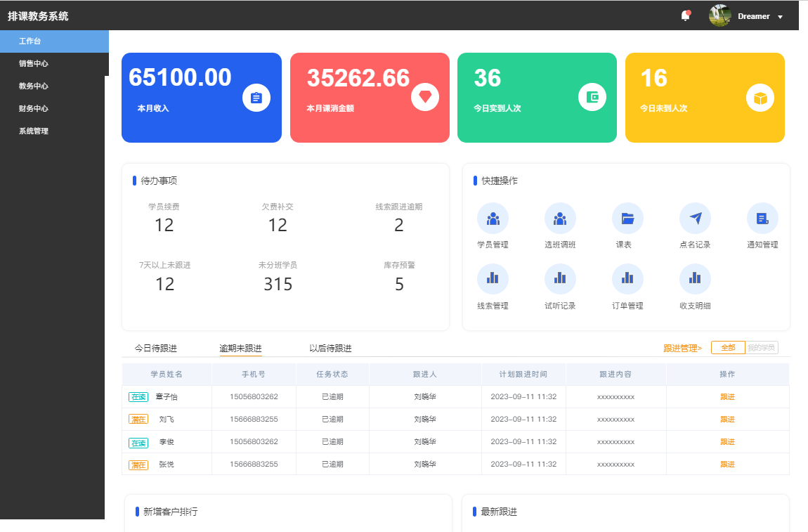Click the 任务状态 column header
This screenshot has width=808, height=532.
pos(332,375)
